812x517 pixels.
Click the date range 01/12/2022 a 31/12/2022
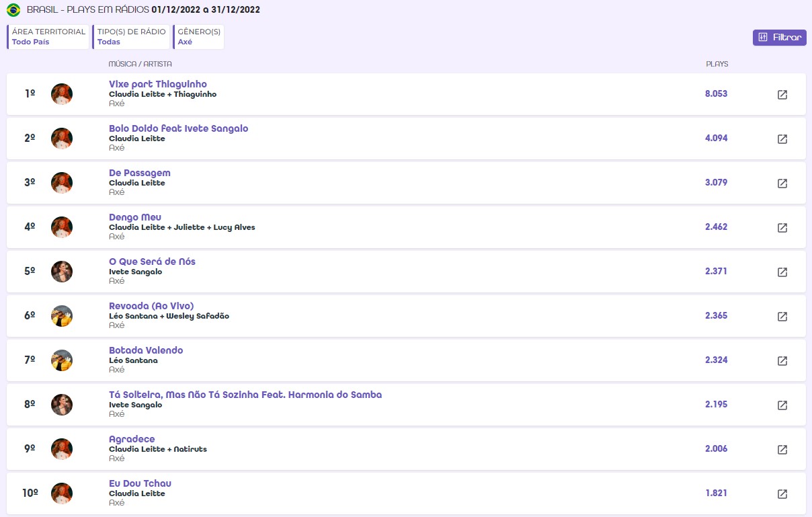pyautogui.click(x=206, y=10)
